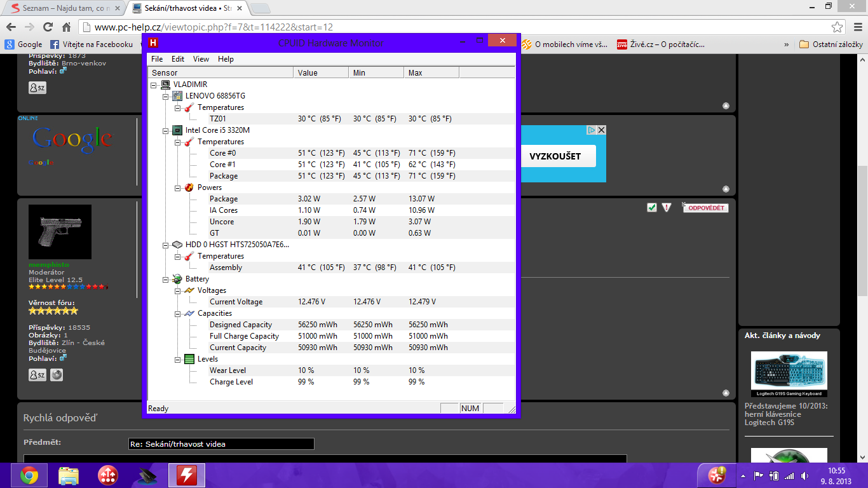
Task: Click the HWMonitor lightning taskbar icon
Action: coord(186,475)
